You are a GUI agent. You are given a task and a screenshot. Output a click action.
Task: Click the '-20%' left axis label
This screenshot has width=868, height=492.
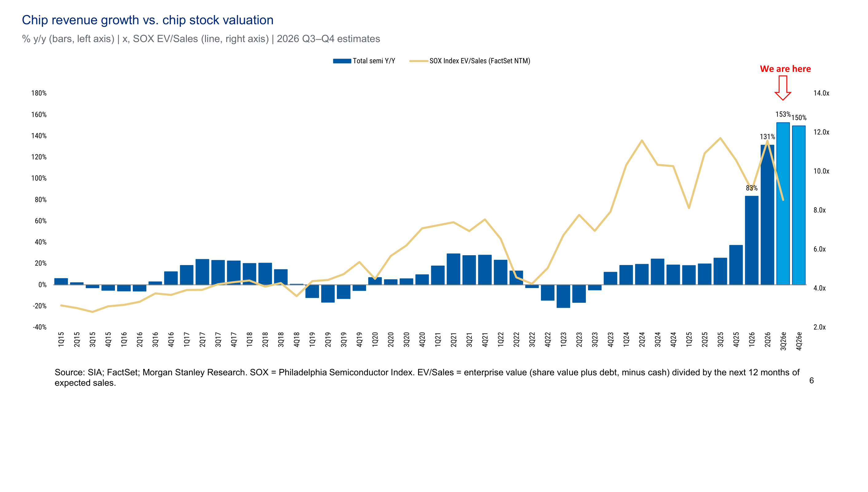coord(40,306)
